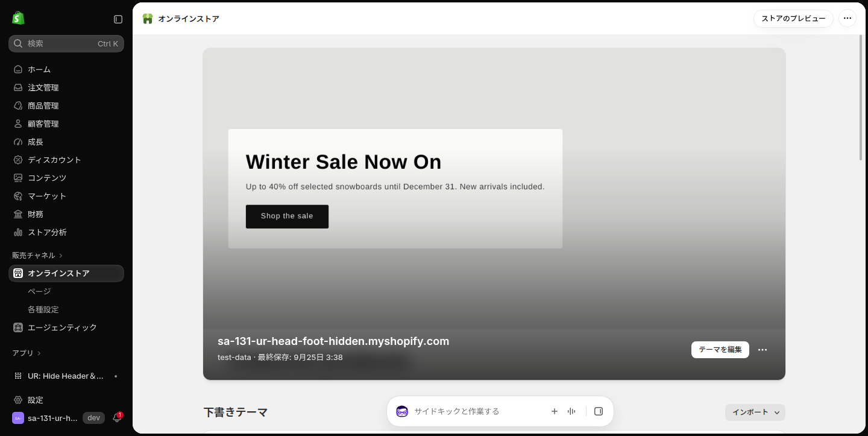
Task: Click the オンラインストア store icon in sidebar
Action: tap(18, 273)
